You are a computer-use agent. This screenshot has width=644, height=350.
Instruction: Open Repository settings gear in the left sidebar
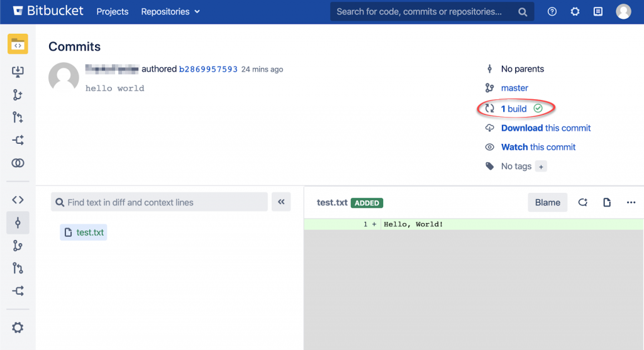[x=18, y=327]
